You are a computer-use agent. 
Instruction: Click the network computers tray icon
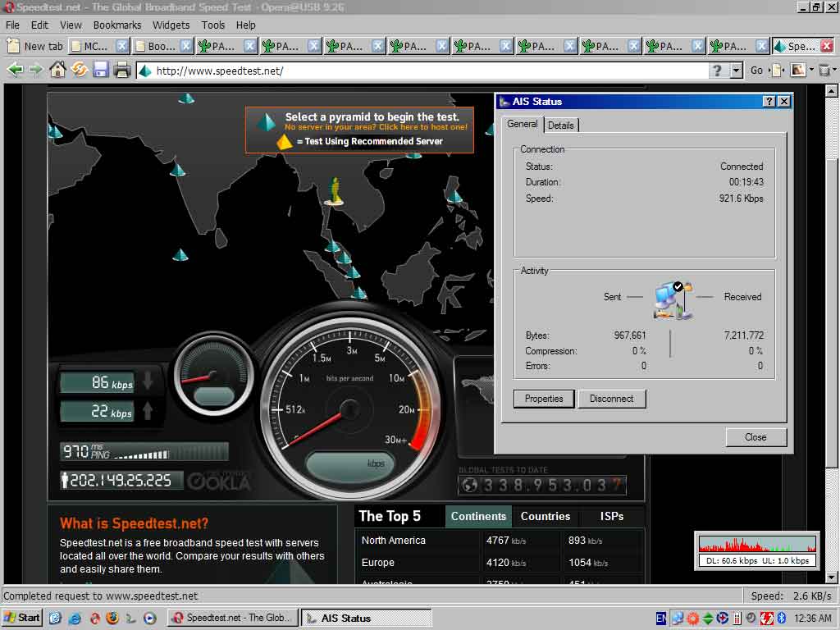click(x=678, y=619)
